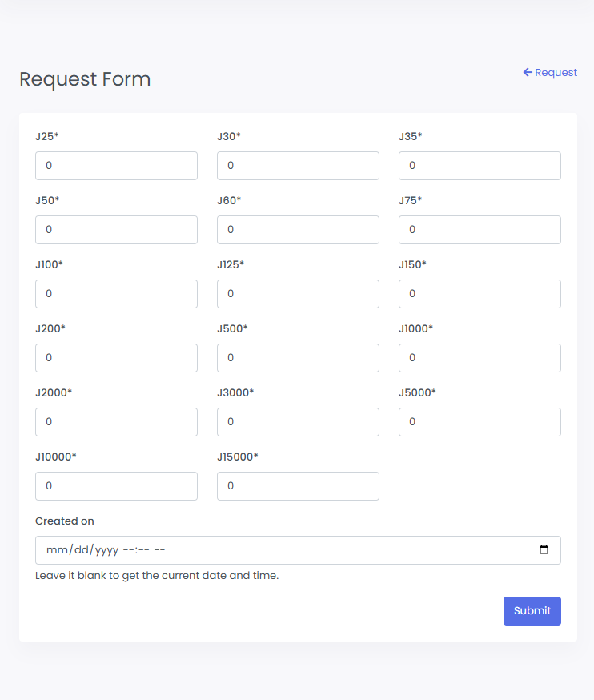
Task: Click the J150 input field
Action: tap(480, 294)
